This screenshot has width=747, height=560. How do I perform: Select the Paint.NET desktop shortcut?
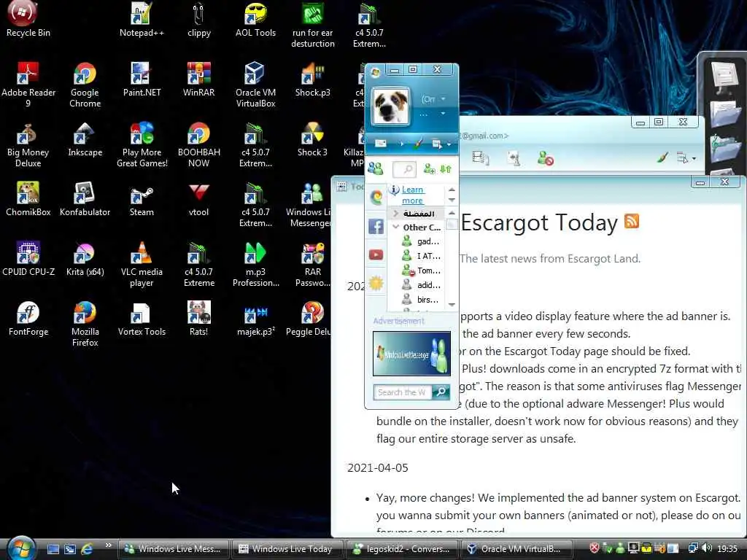[x=142, y=79]
